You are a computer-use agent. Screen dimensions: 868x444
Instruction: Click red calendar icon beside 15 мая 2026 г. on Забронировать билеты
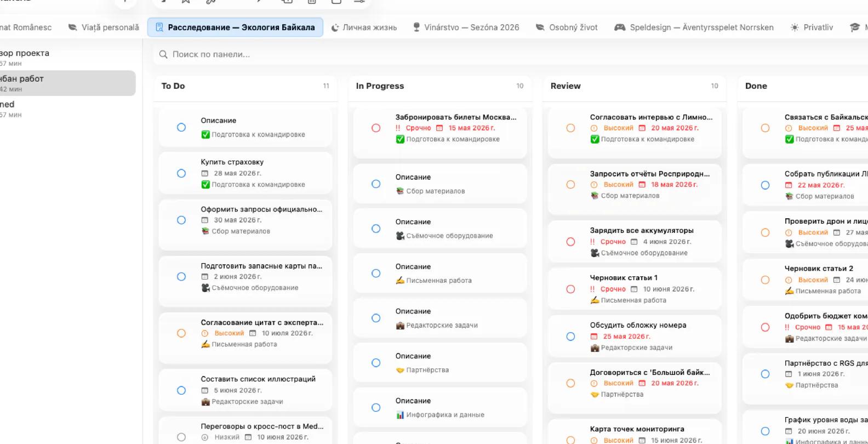439,128
